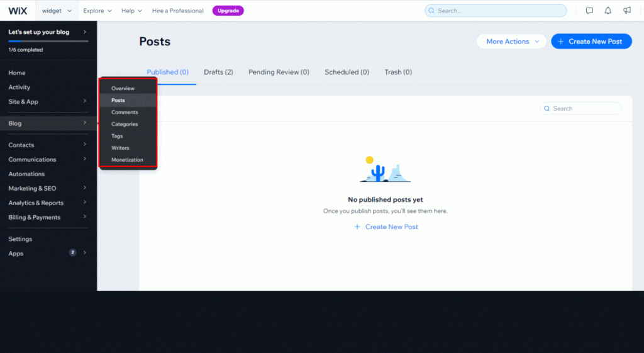
Task: Click the blue Create New Post button
Action: [591, 42]
